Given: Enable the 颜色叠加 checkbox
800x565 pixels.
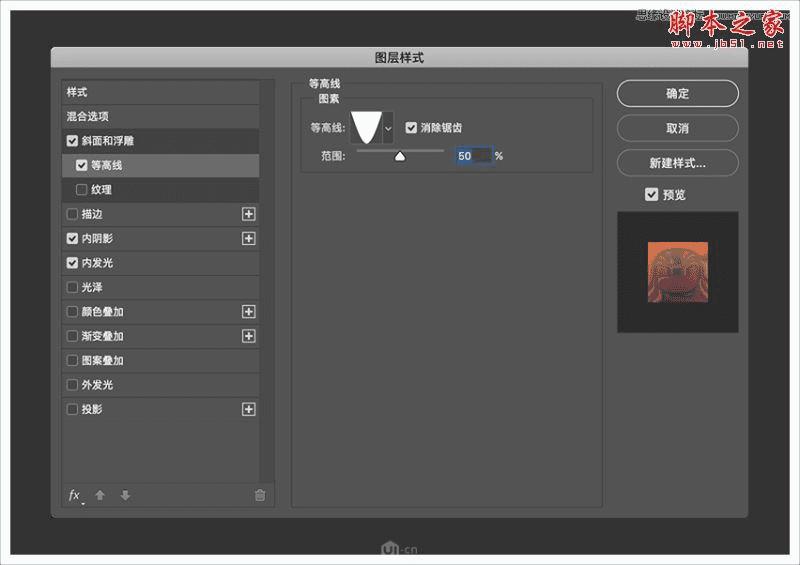Looking at the screenshot, I should 72,311.
